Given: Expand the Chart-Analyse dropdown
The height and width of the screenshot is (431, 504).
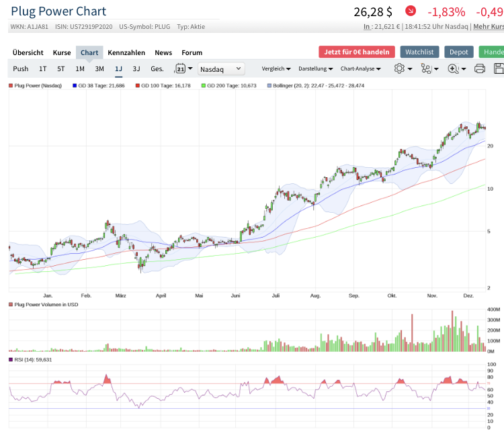Looking at the screenshot, I should click(x=360, y=68).
